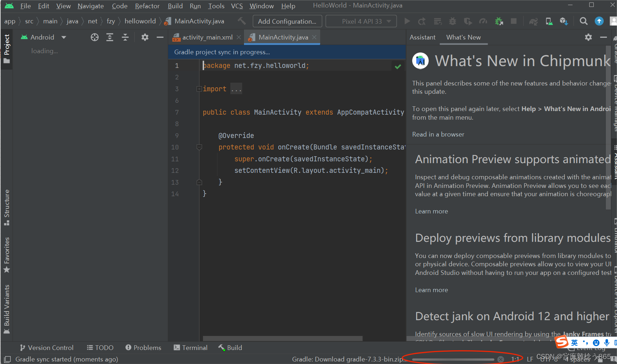Image resolution: width=617 pixels, height=364 pixels.
Task: Switch to the Assistant tab
Action: pyautogui.click(x=422, y=37)
